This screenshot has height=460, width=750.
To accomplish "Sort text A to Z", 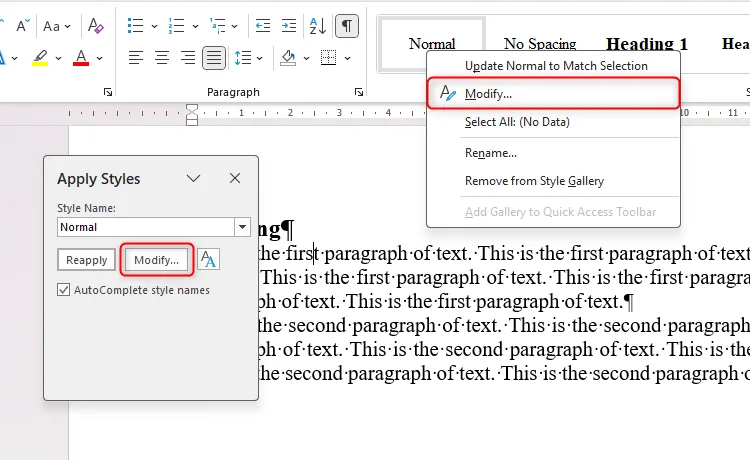I will coord(318,26).
